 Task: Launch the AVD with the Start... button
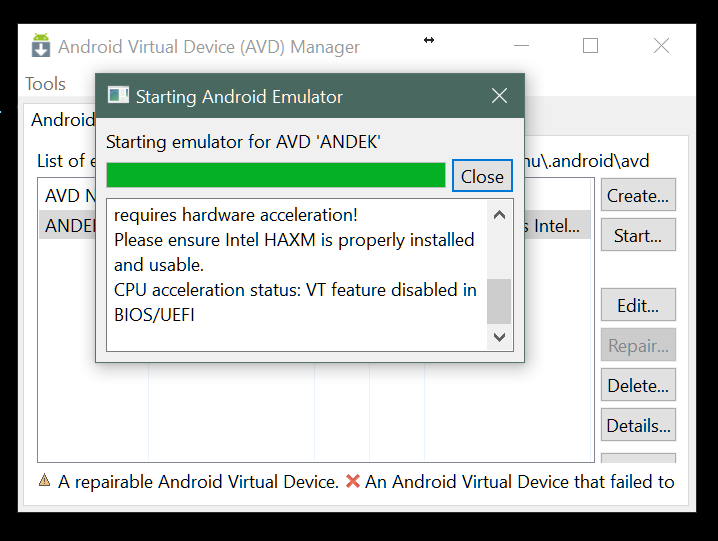[638, 236]
